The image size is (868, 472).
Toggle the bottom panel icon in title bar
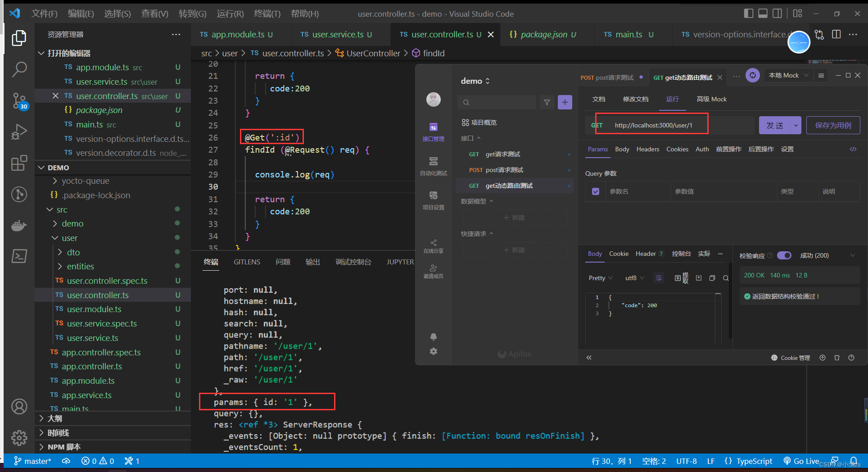click(x=763, y=13)
